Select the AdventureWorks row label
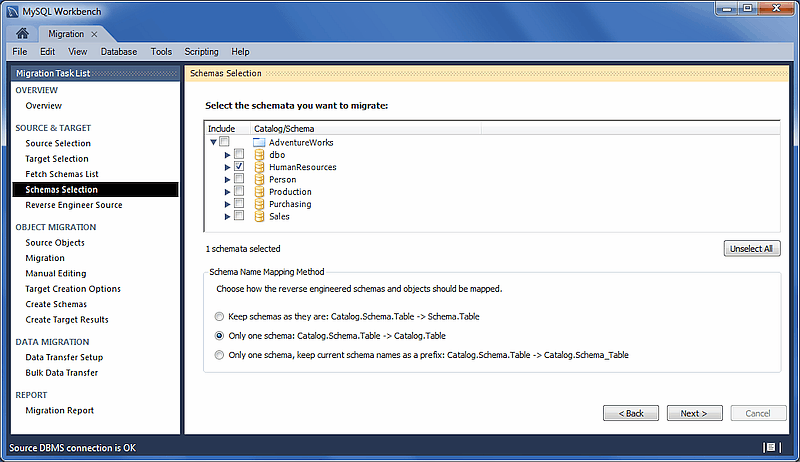The image size is (800, 462). click(x=301, y=142)
